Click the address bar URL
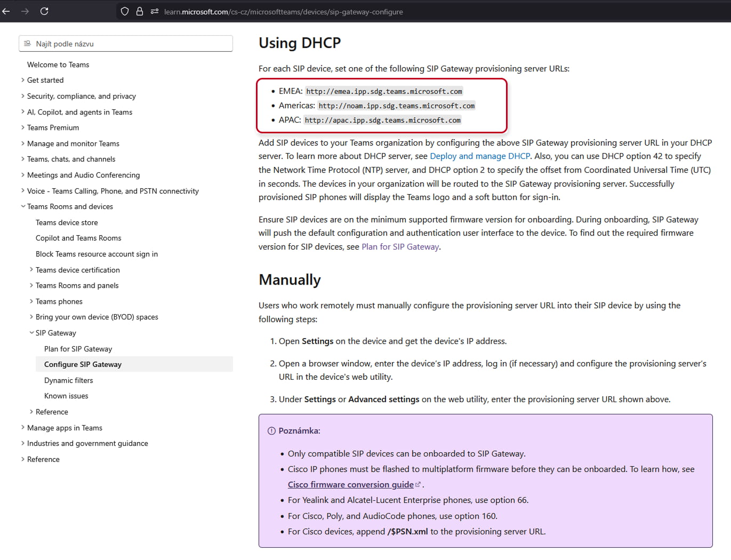The height and width of the screenshot is (560, 731). 283,12
